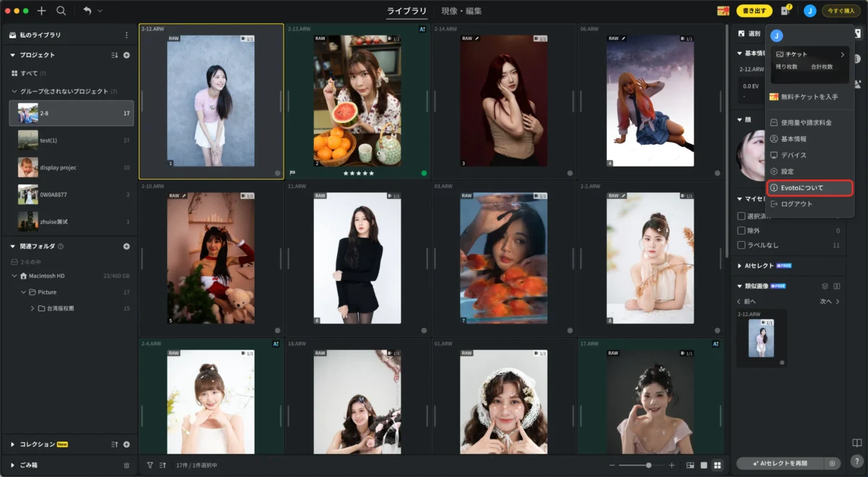
Task: Switch to single image view icon
Action: pos(704,465)
